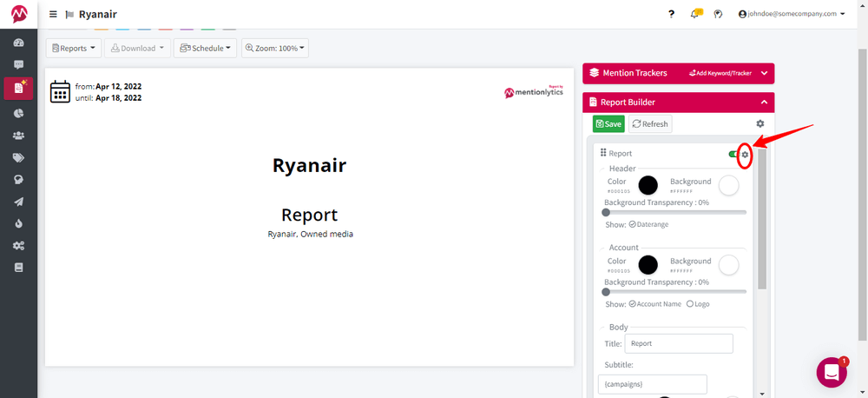This screenshot has width=868, height=398.
Task: Click the 'Ryanair, Owned media' subtitle text
Action: click(x=310, y=235)
